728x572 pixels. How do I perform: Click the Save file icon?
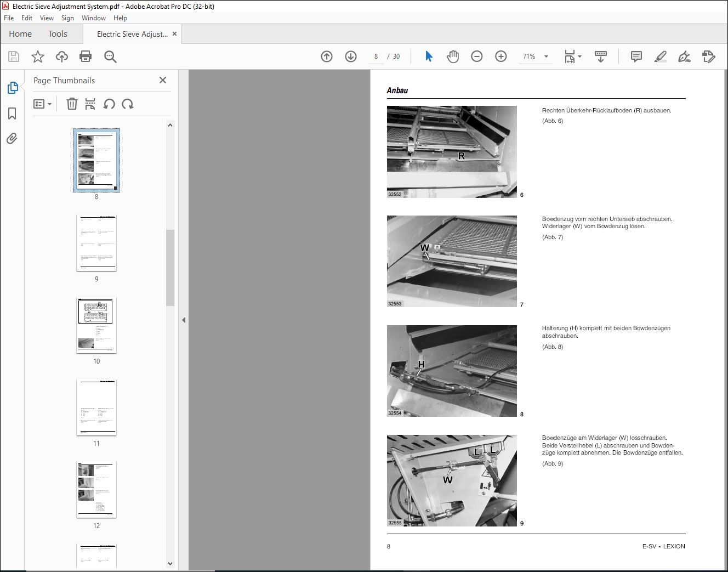point(14,56)
